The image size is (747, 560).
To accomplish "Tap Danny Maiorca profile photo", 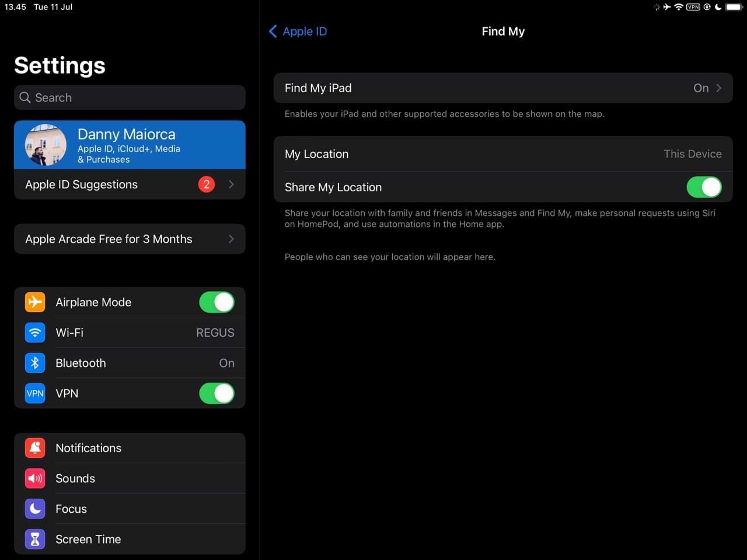I will point(46,145).
